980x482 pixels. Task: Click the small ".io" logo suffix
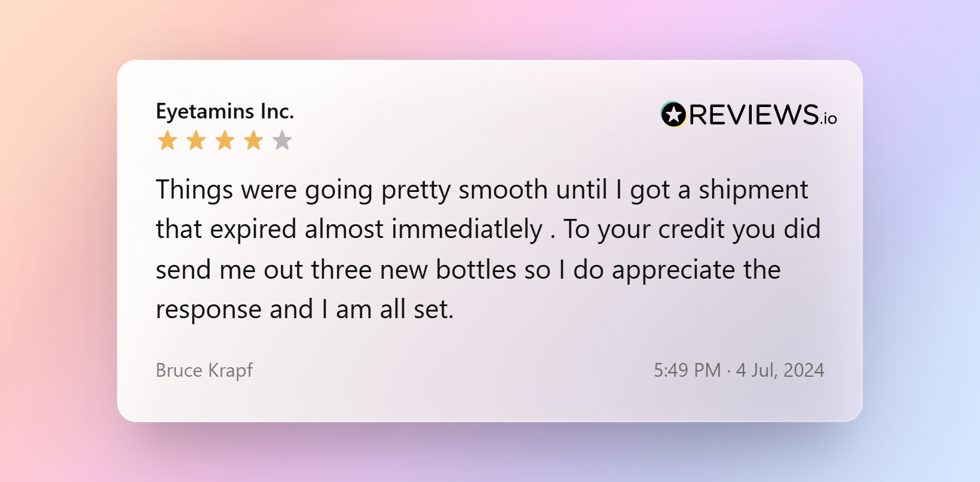pos(829,119)
